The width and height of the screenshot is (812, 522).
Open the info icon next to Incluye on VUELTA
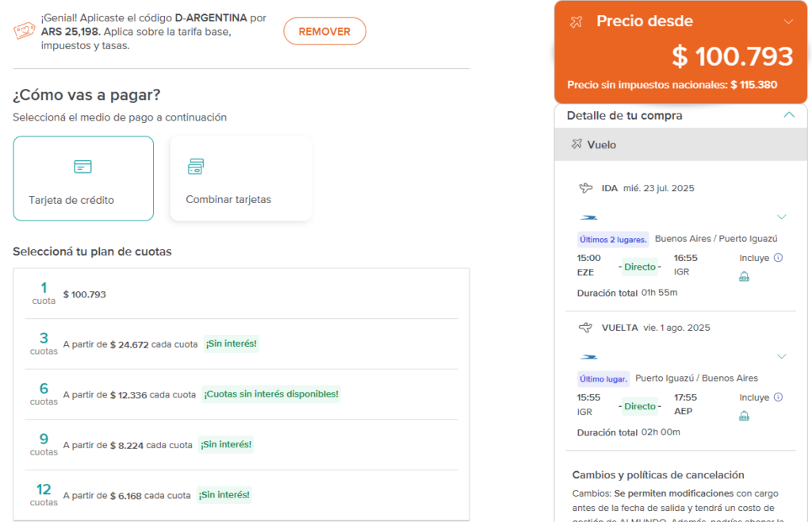776,397
